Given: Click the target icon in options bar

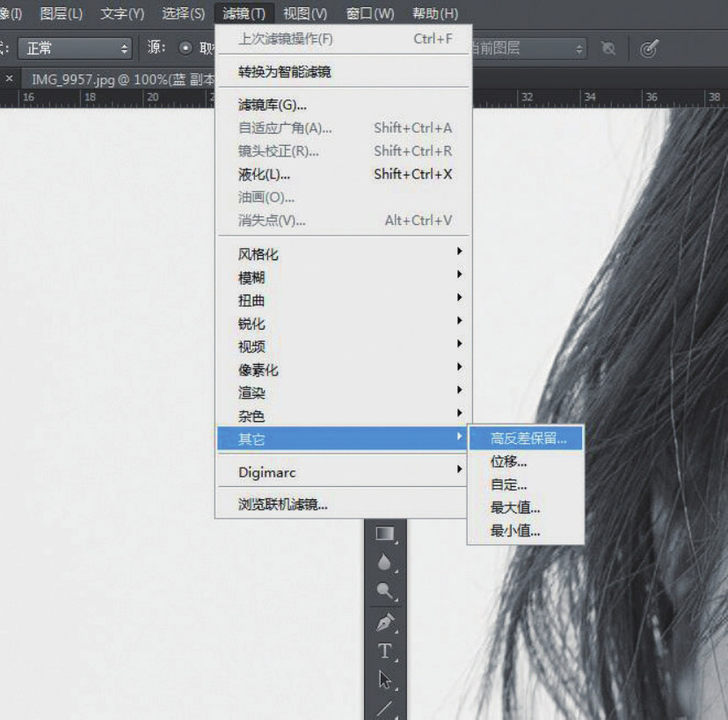Looking at the screenshot, I should (649, 48).
